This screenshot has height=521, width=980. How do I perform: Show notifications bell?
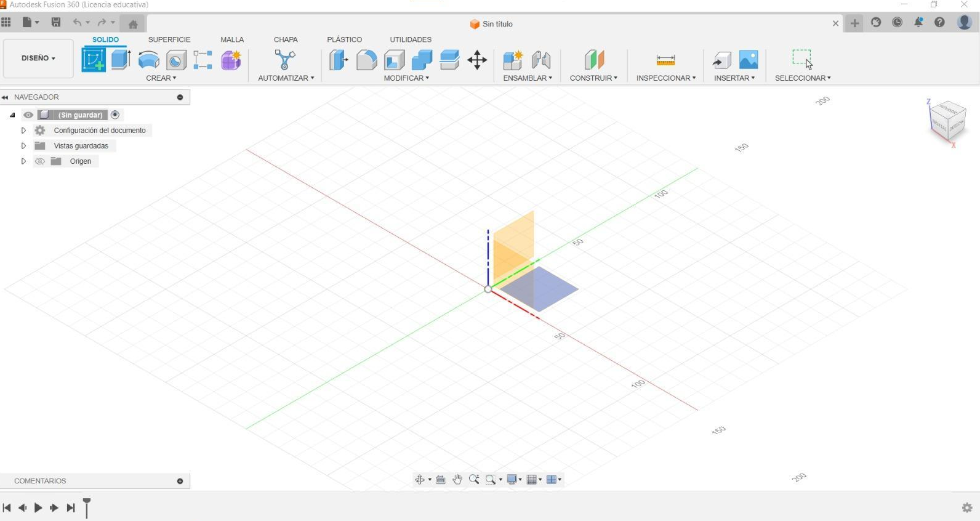[x=918, y=23]
